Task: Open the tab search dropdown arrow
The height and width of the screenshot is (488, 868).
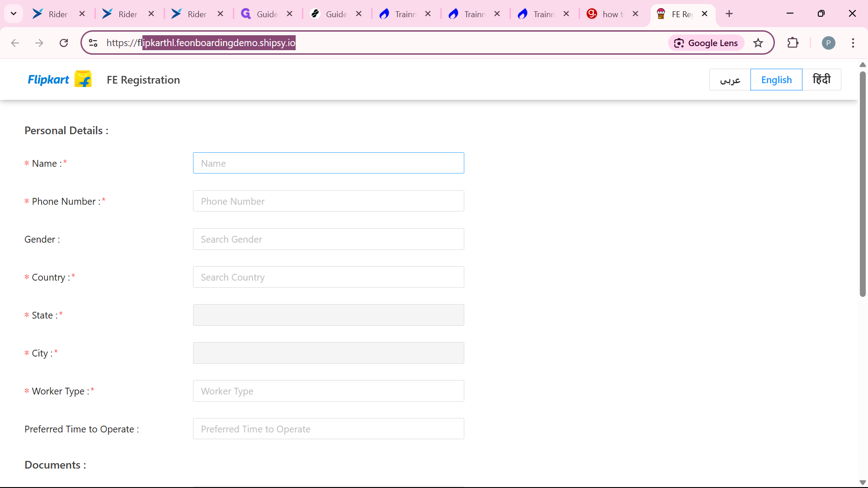Action: [x=14, y=14]
